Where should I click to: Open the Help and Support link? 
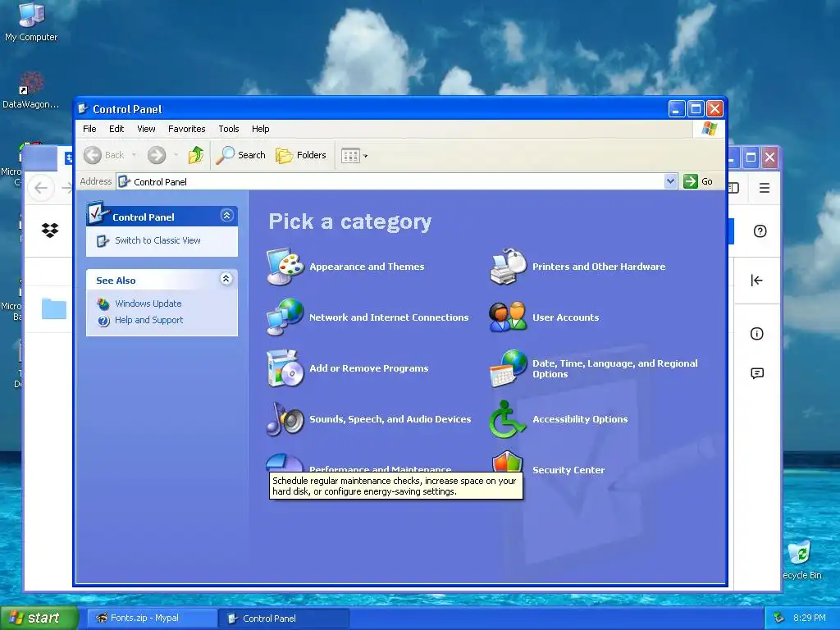(149, 320)
